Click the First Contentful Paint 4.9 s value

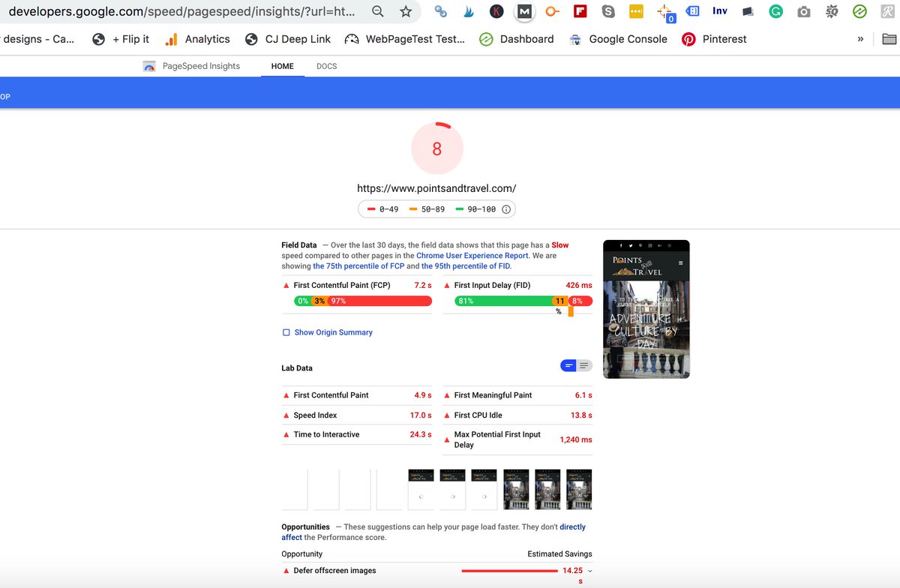coord(423,395)
